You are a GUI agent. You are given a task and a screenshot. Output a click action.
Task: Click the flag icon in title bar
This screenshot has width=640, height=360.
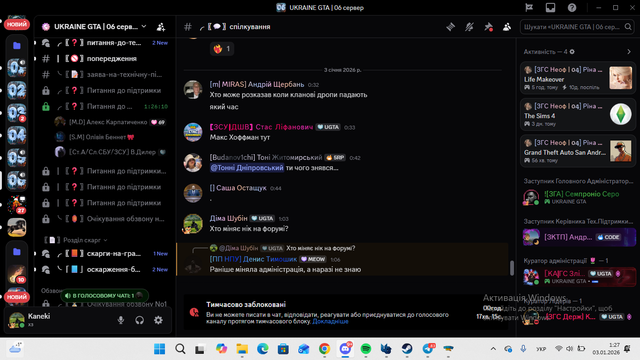coord(529,7)
